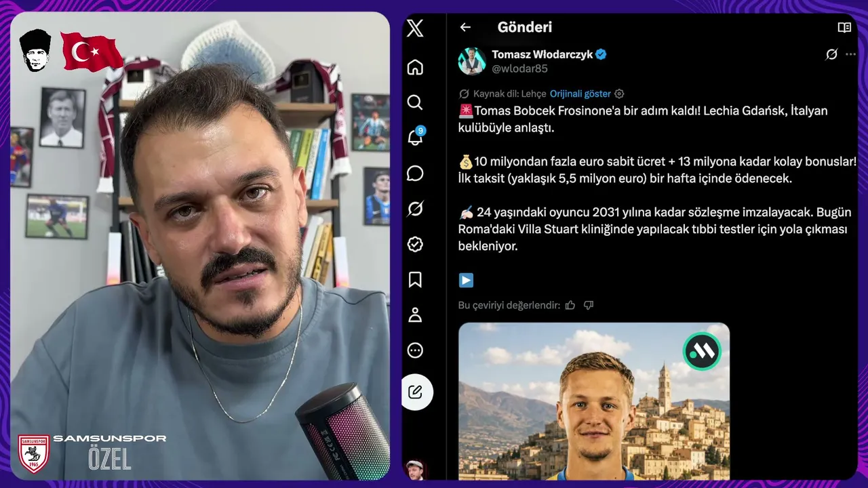Screen dimensions: 868x488
Task: Open the verified badge icon in the sidebar
Action: (415, 244)
